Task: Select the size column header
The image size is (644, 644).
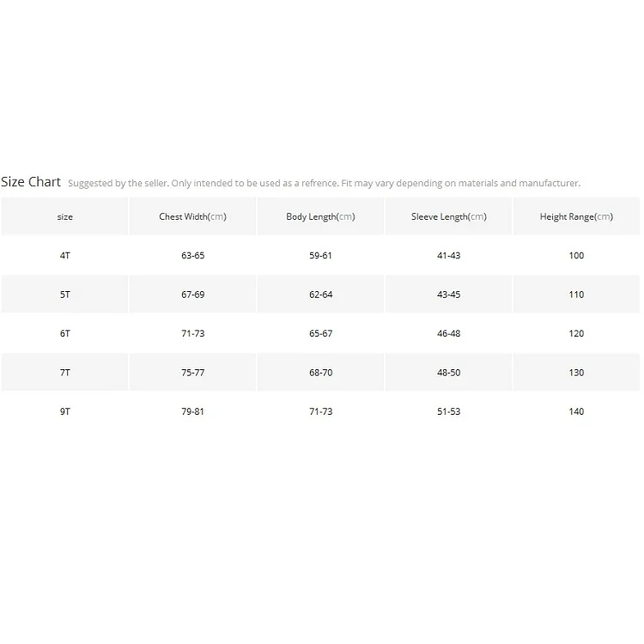Action: click(65, 216)
